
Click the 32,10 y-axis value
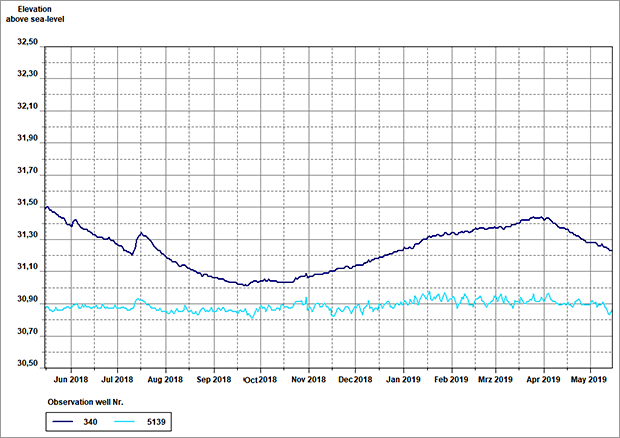27,106
